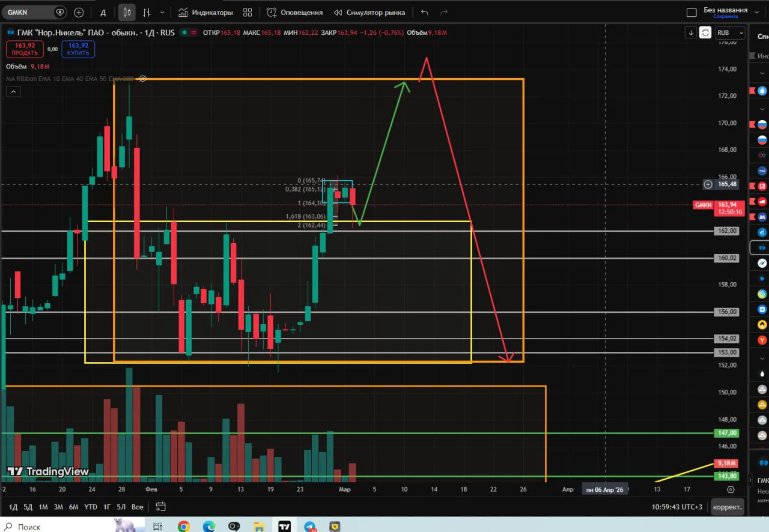Select the 6М date range
This screenshot has height=532, width=769.
tap(73, 507)
